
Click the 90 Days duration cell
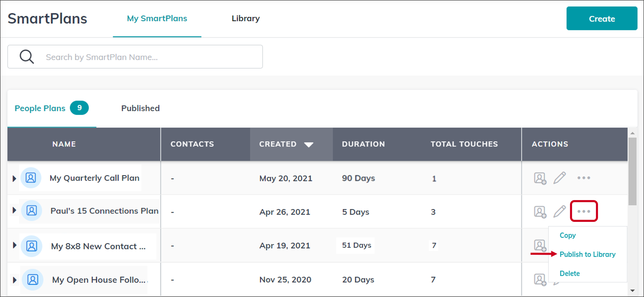point(358,178)
